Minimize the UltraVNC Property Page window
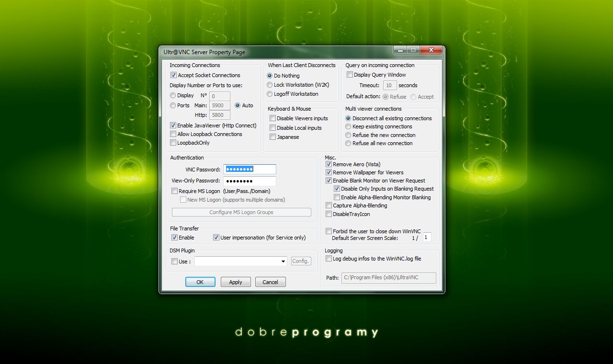Viewport: 613px width, 364px height. [400, 50]
